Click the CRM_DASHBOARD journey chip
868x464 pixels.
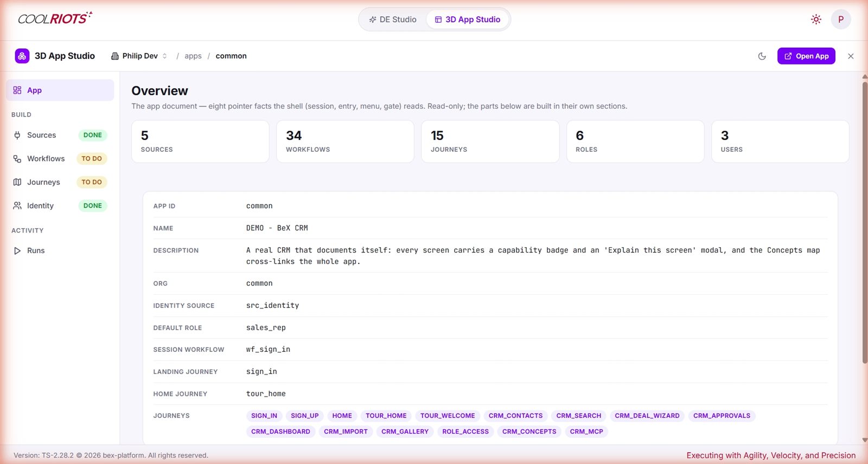pos(281,431)
